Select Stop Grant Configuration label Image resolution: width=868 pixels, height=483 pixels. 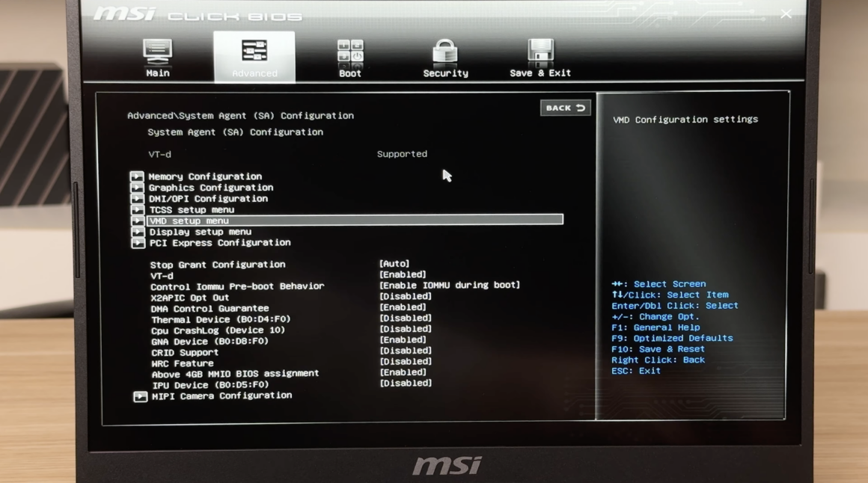[x=218, y=265]
